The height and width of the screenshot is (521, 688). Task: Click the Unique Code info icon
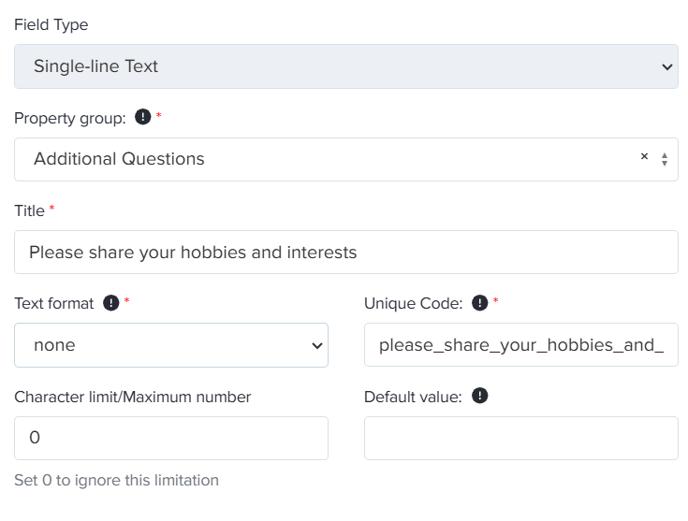tap(480, 302)
